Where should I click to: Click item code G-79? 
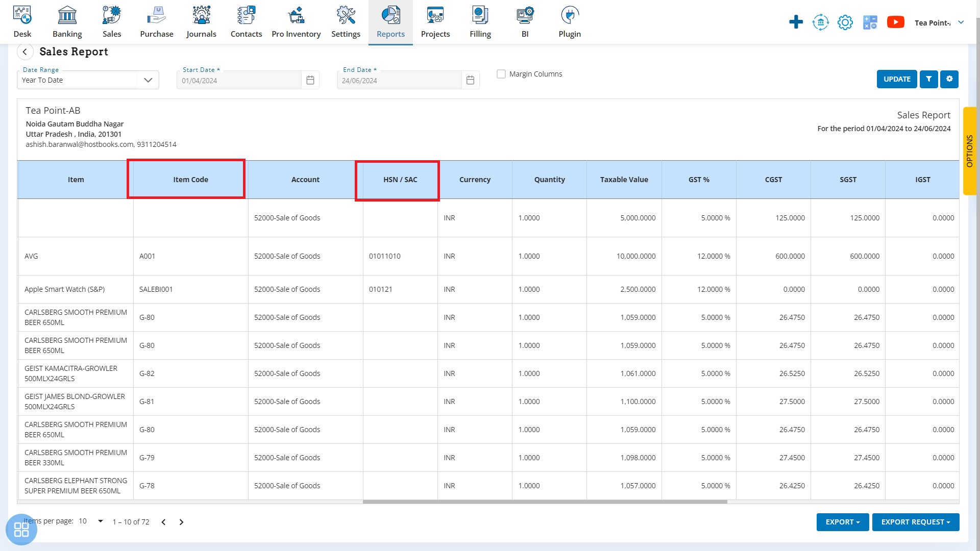[x=147, y=458]
